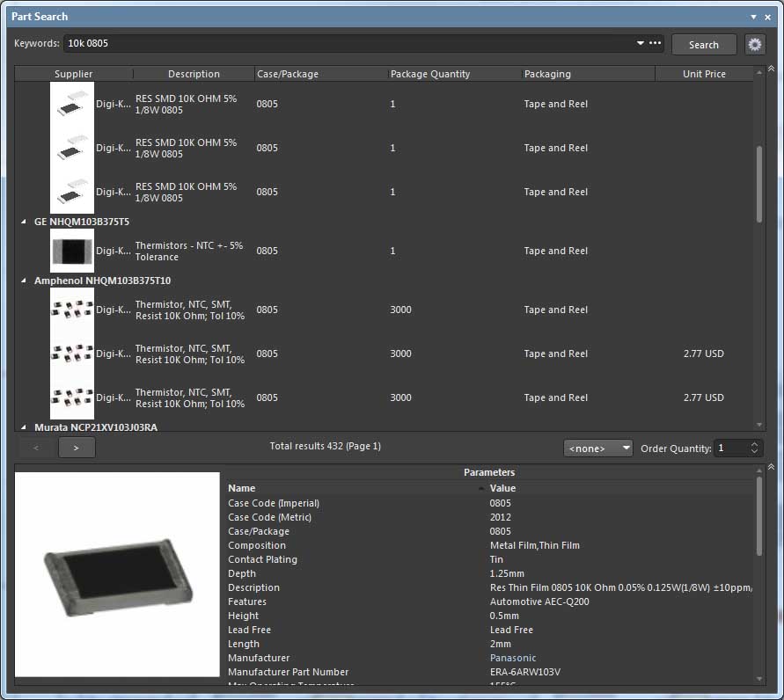Adjust the Order Quantity stepper arrows
Screen dimensions: 784x700
pyautogui.click(x=755, y=448)
